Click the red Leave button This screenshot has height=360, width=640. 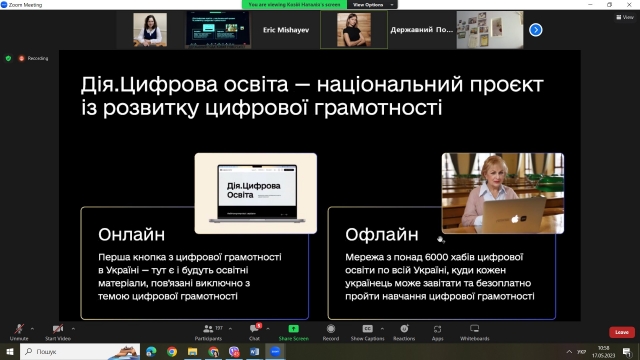[x=622, y=332]
